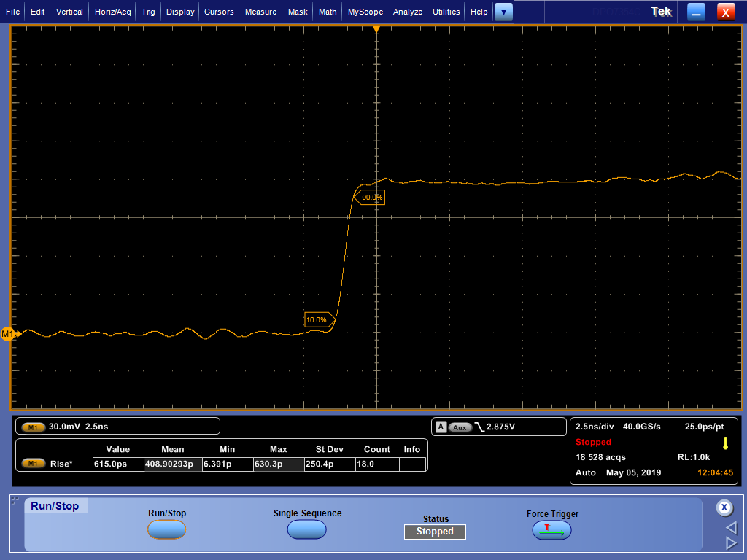This screenshot has width=747, height=560.
Task: Click the Aux trigger source badge
Action: pyautogui.click(x=460, y=427)
